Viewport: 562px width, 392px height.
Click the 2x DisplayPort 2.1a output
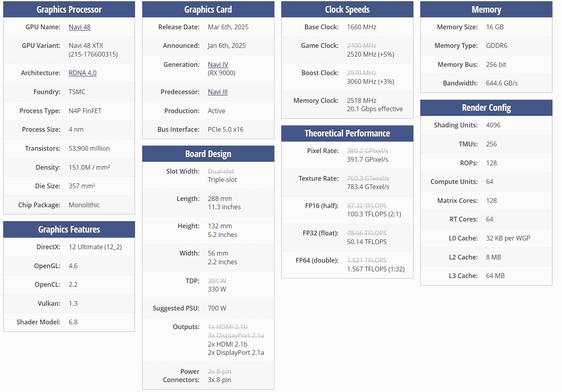tap(236, 352)
